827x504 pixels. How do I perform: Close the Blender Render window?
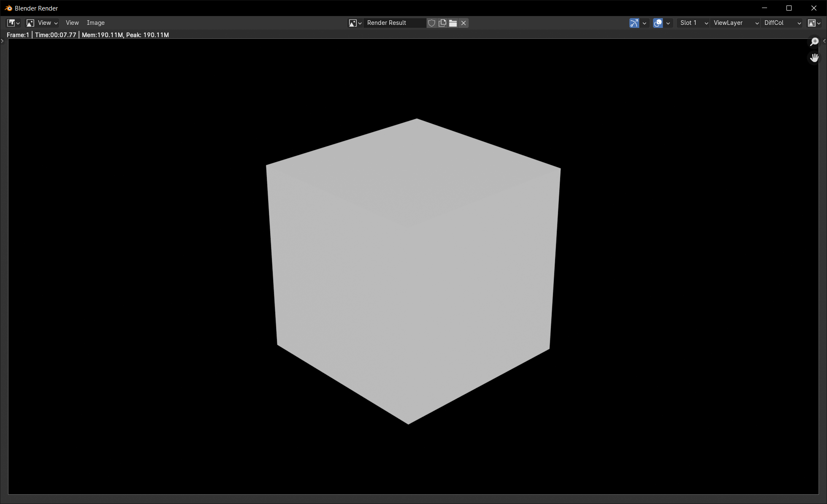813,8
